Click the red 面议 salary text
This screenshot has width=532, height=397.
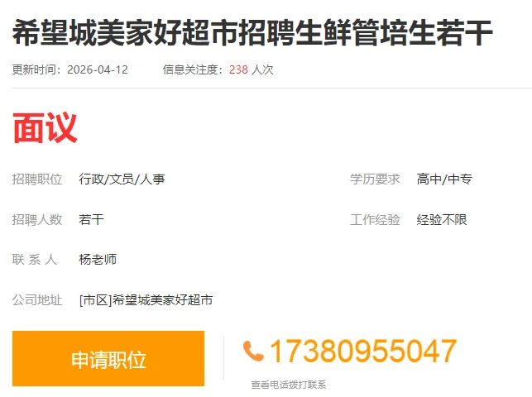click(45, 128)
